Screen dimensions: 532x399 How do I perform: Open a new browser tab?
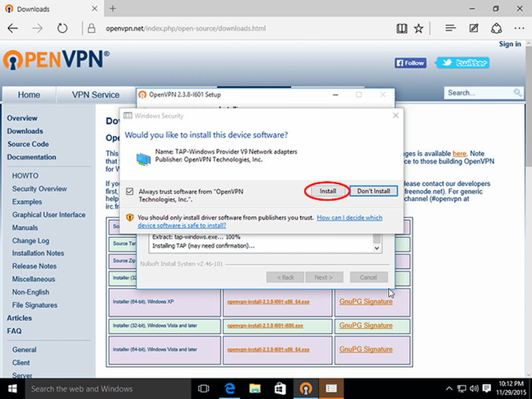[x=113, y=9]
